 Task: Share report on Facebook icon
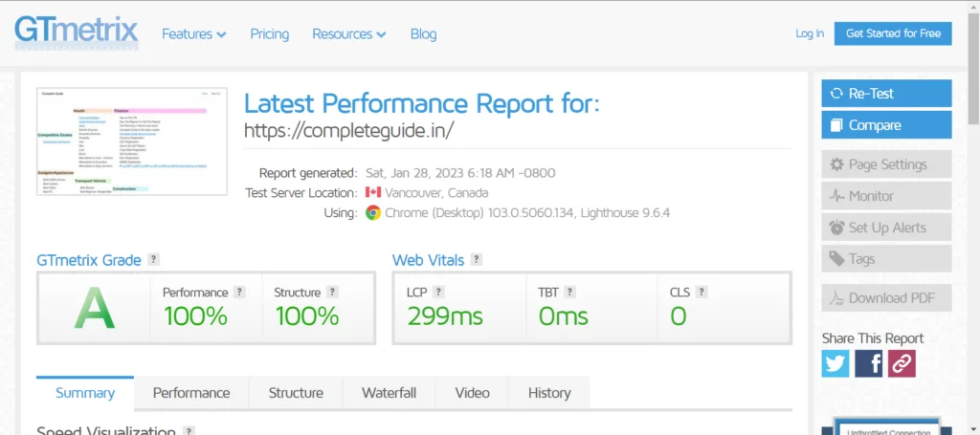(868, 363)
